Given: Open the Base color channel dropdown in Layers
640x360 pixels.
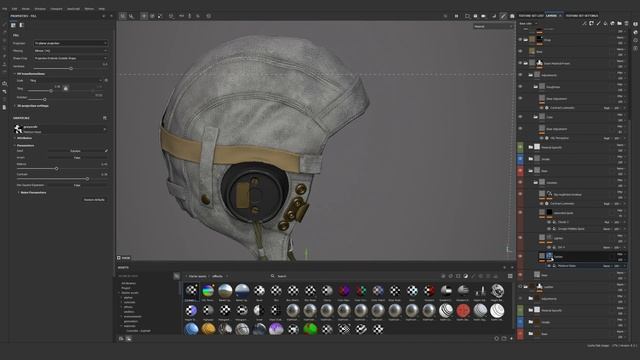Looking at the screenshot, I should click(x=527, y=24).
